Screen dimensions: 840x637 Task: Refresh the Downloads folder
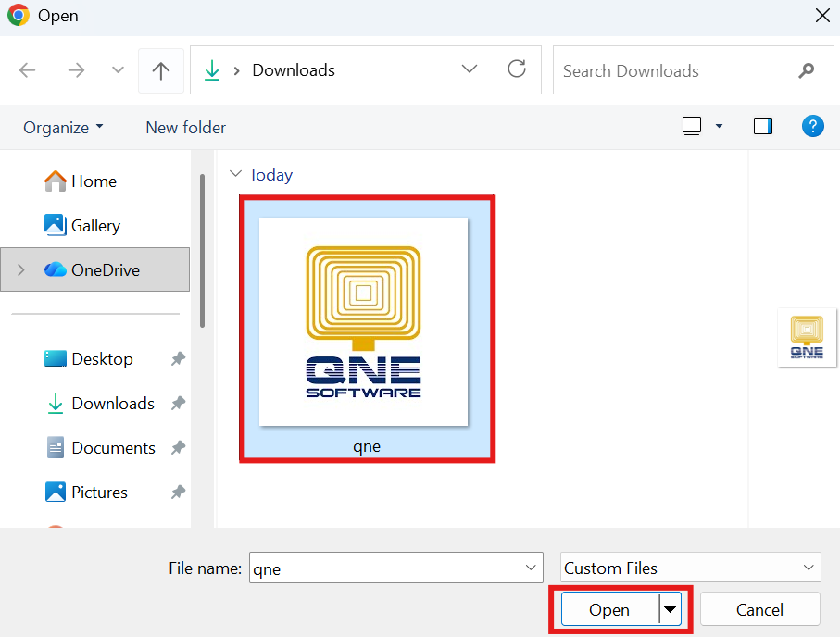[x=517, y=69]
